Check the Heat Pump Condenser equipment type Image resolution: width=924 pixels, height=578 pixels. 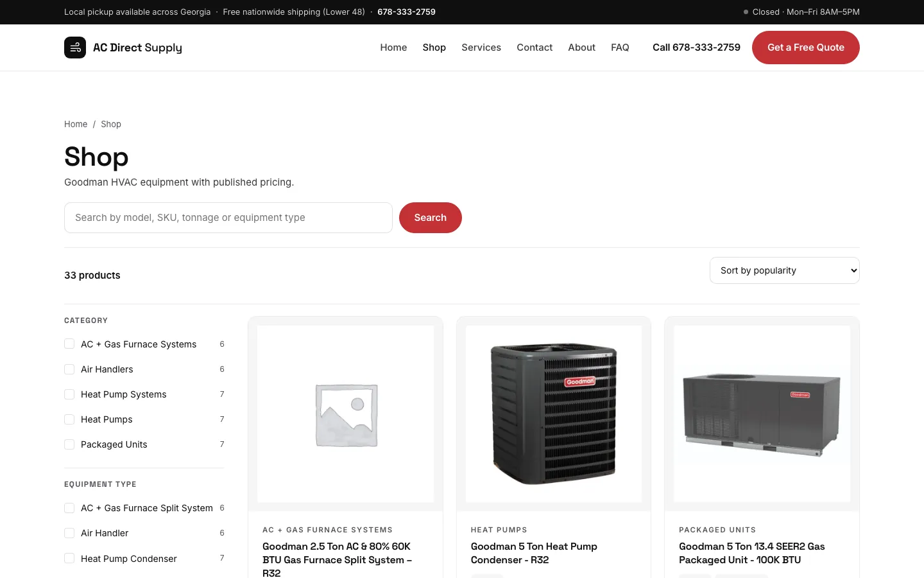click(x=69, y=559)
